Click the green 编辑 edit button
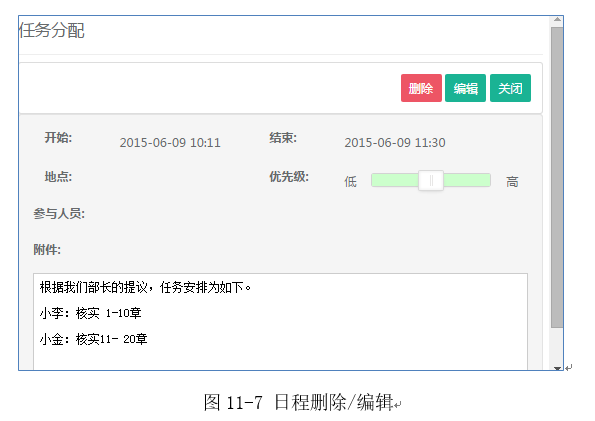Viewport: 595px width, 421px height. 465,88
